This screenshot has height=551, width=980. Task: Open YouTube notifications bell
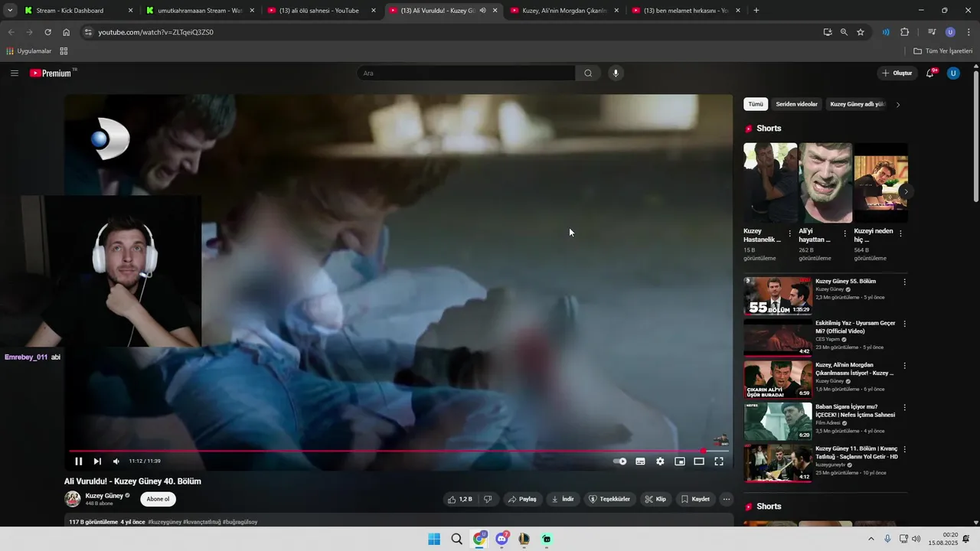point(930,73)
